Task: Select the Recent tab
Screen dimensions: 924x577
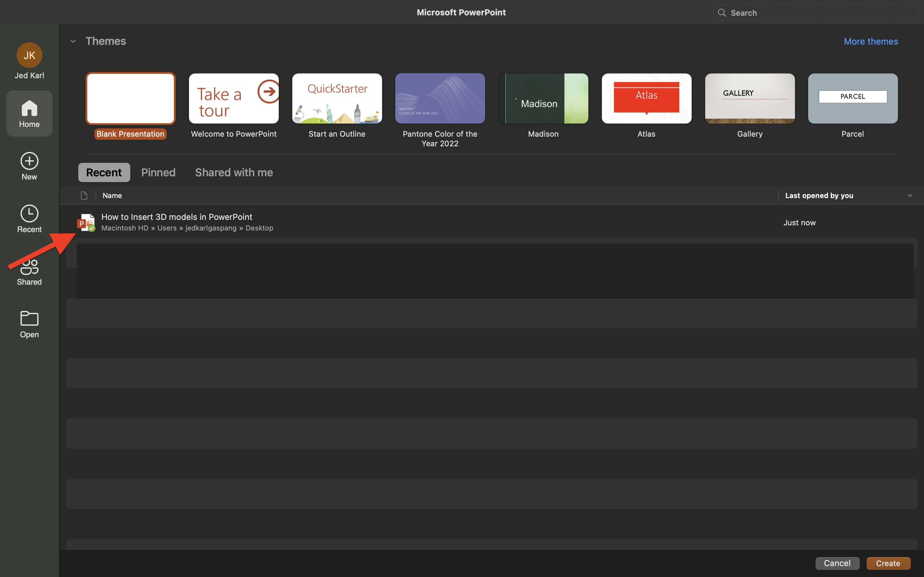Action: 104,172
